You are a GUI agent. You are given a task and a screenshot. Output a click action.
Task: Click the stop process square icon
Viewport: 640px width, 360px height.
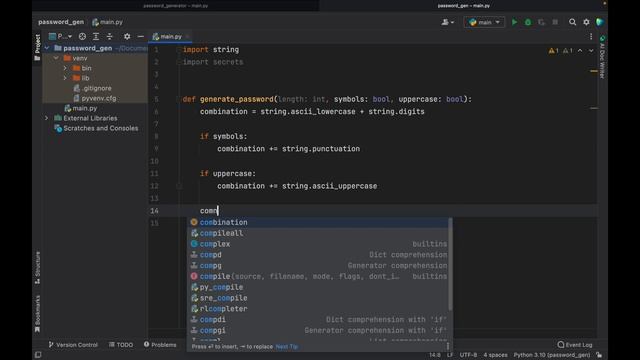555,22
